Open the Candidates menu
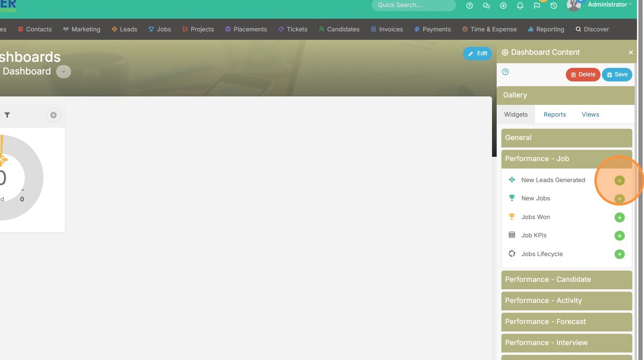The height and width of the screenshot is (360, 644). coord(339,29)
